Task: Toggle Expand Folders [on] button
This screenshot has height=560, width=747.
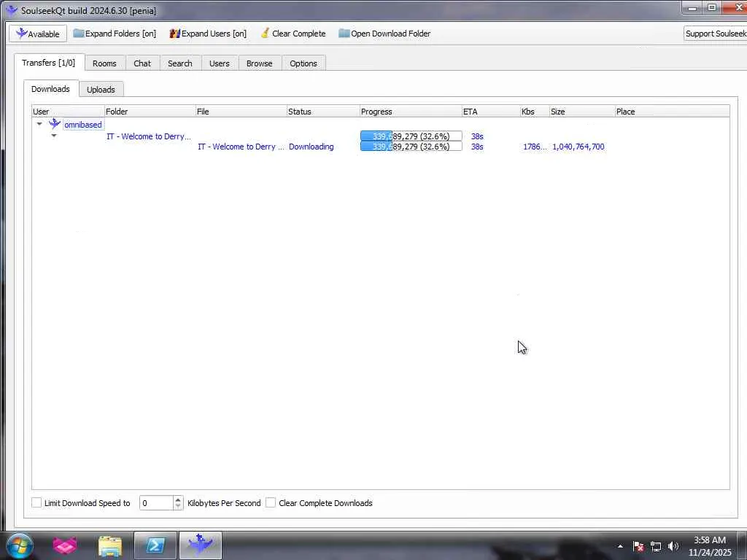Action: point(115,34)
